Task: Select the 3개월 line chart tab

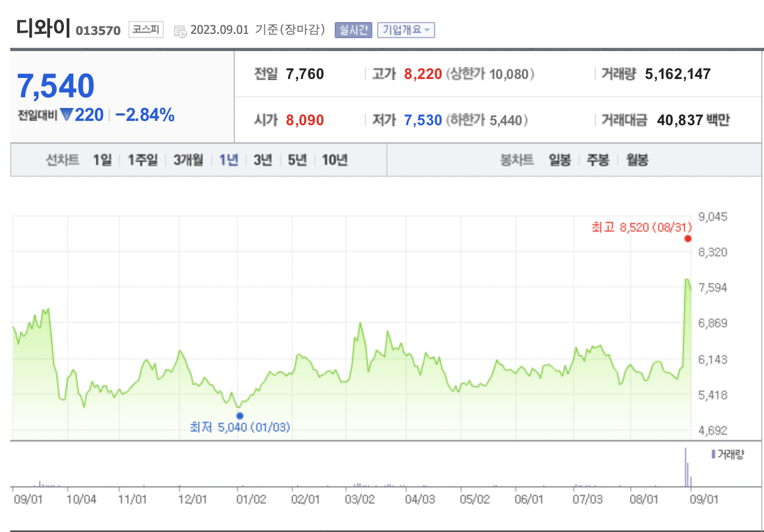Action: (189, 160)
